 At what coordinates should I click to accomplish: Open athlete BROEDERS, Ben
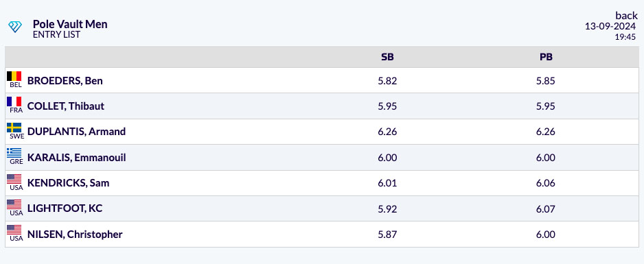tap(65, 81)
